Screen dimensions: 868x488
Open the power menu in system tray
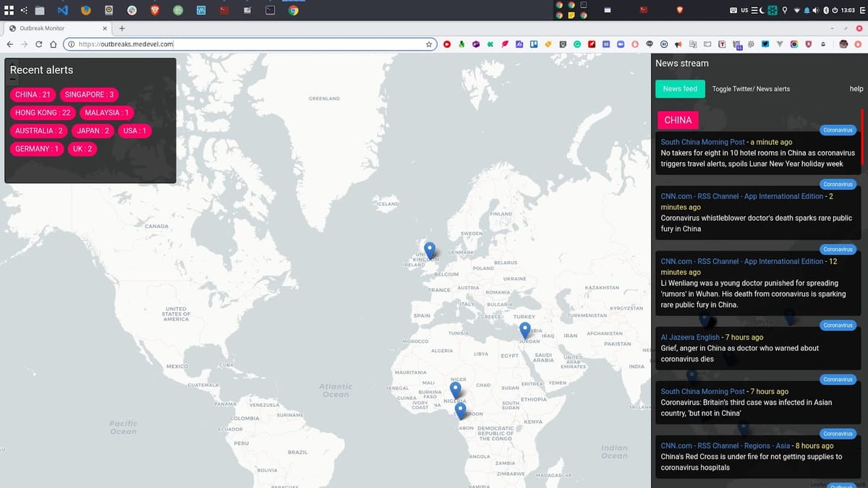coord(835,10)
